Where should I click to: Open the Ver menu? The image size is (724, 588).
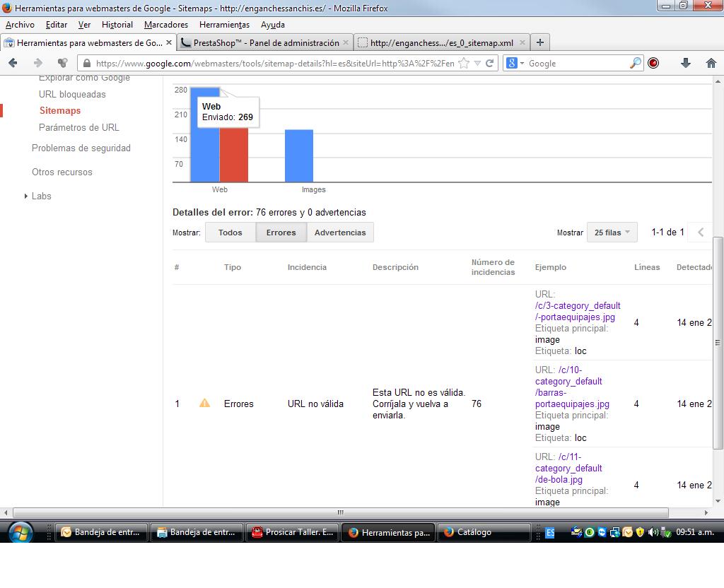pos(84,25)
